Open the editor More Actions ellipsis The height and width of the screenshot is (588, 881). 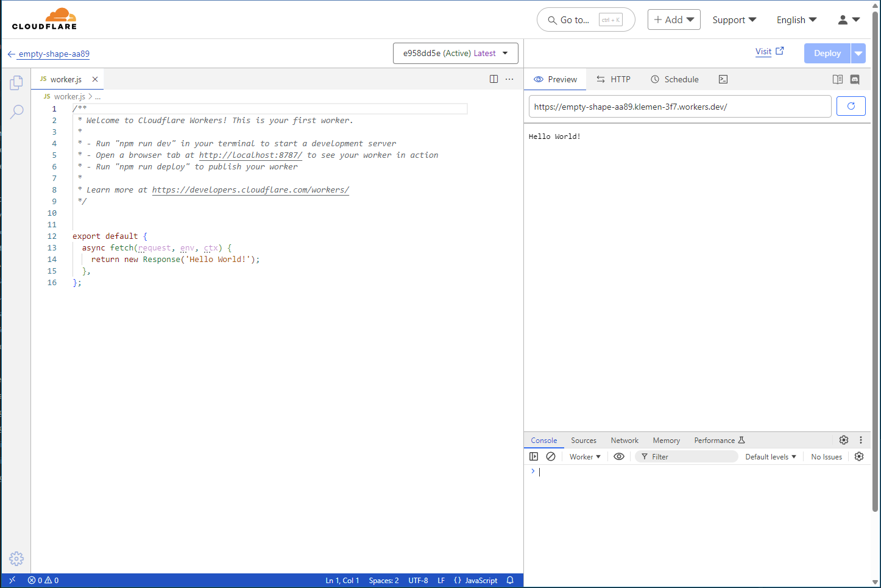[x=509, y=79]
